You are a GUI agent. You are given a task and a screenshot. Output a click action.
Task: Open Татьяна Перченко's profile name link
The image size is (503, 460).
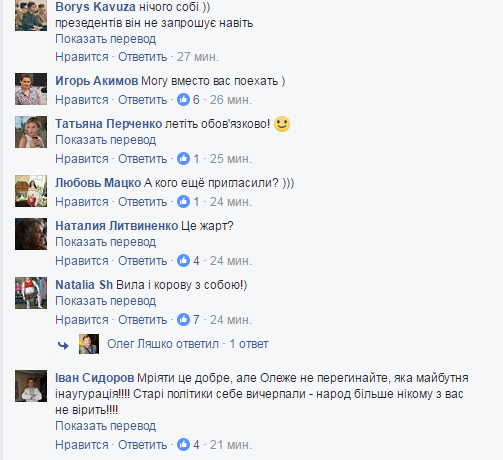(x=109, y=124)
